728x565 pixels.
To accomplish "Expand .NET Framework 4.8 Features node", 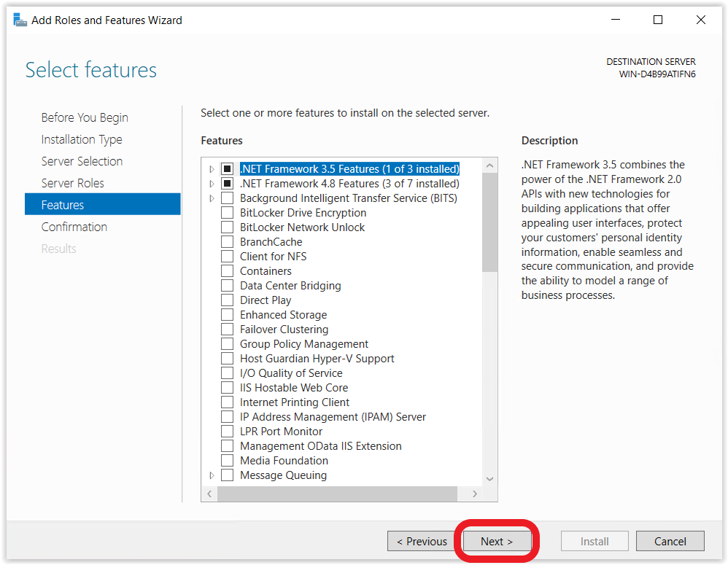I will coord(212,184).
